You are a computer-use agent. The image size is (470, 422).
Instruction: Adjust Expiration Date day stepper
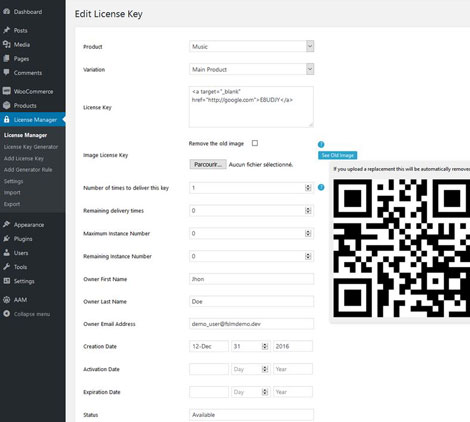tap(265, 392)
